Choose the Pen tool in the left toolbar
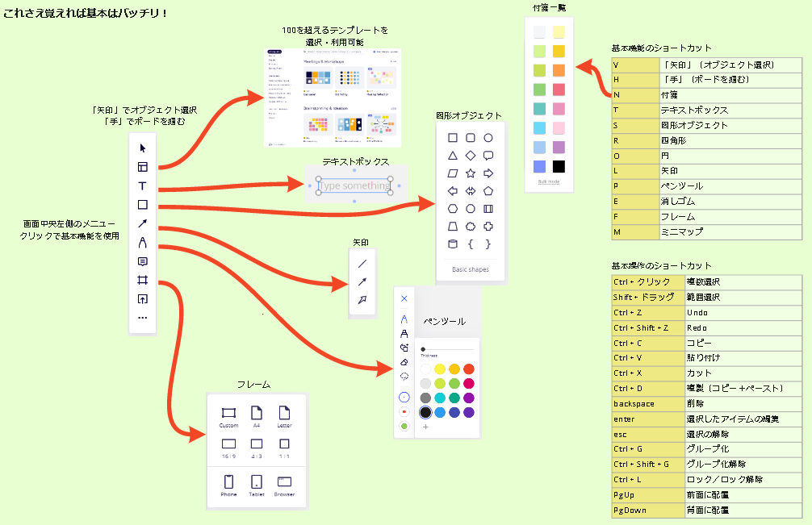 pos(143,242)
